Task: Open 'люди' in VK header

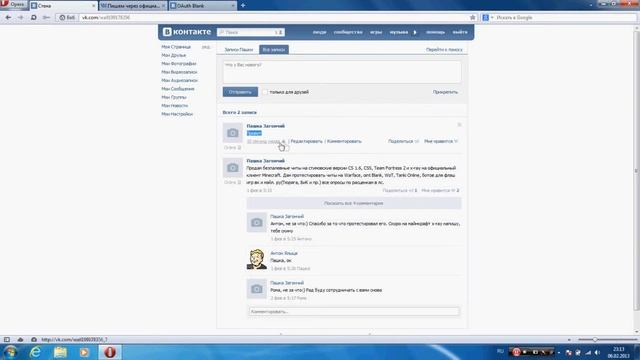Action: pyautogui.click(x=319, y=32)
